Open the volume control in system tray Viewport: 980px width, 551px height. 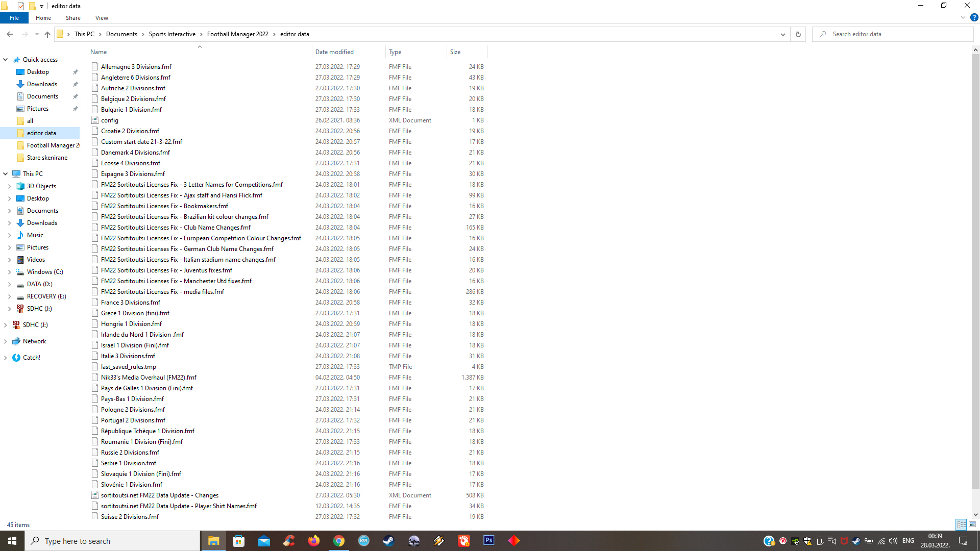tap(893, 541)
